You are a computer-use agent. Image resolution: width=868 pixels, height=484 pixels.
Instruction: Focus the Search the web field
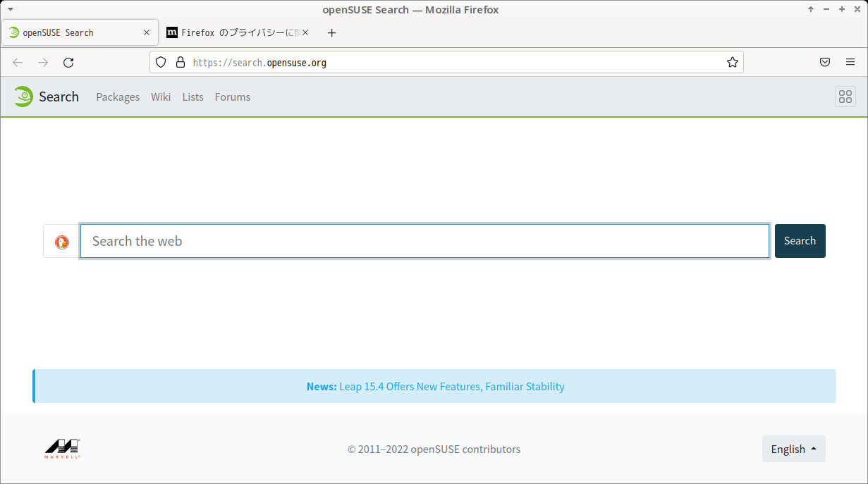(424, 241)
